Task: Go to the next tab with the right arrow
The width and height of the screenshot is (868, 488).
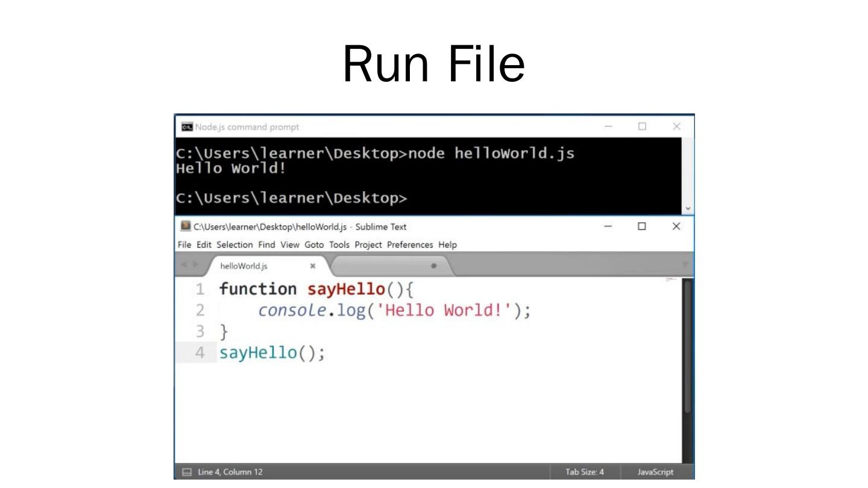Action: (x=195, y=264)
